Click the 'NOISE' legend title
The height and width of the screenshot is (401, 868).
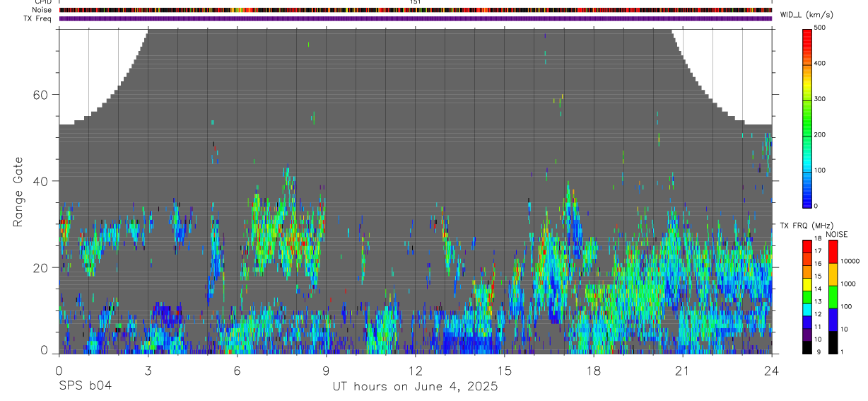click(836, 234)
